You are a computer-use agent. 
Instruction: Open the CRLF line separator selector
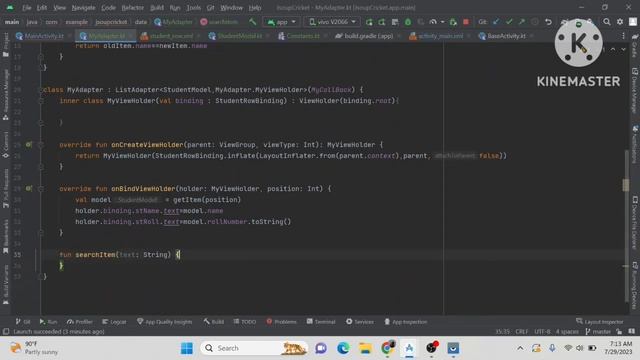[x=522, y=331]
